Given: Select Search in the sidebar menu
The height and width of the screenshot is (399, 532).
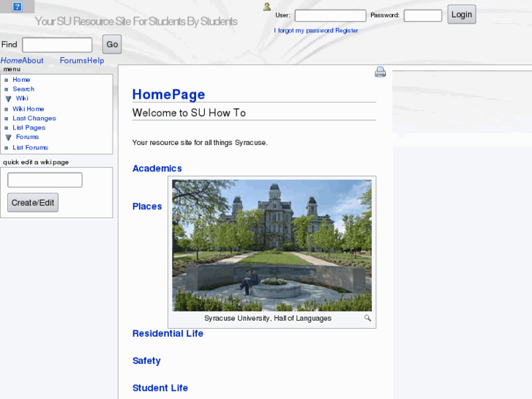Looking at the screenshot, I should 23,89.
